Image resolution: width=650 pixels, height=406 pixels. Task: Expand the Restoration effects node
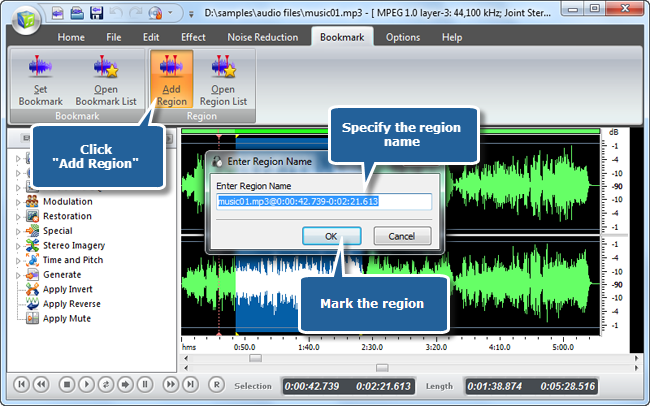[x=18, y=217]
